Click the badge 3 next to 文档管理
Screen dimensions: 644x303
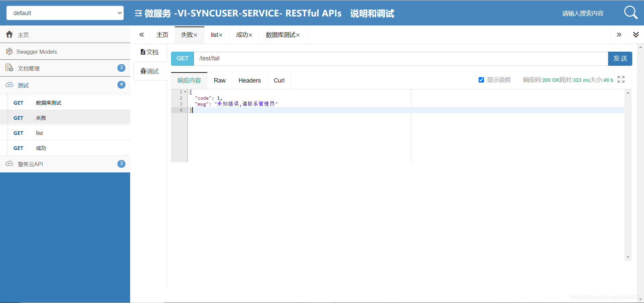coord(121,68)
